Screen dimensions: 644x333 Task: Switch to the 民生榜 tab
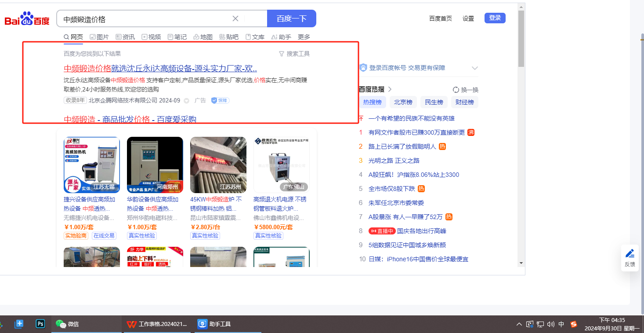tap(434, 102)
